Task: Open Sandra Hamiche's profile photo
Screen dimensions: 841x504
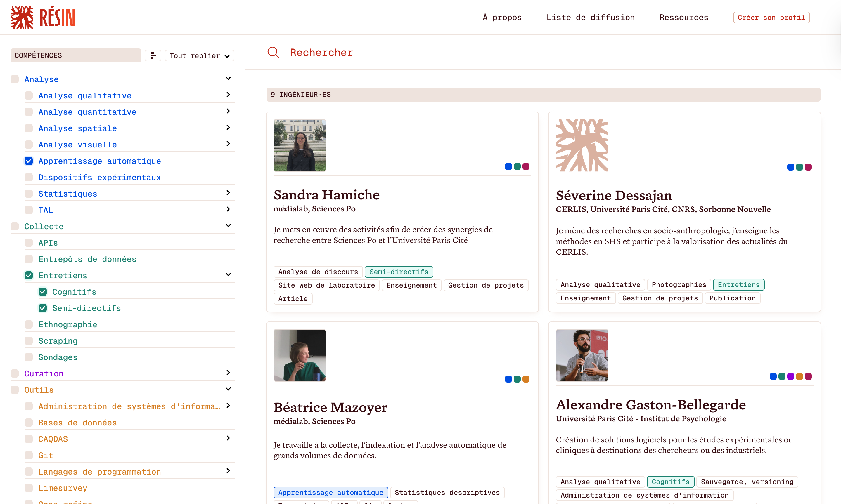Action: [x=299, y=145]
